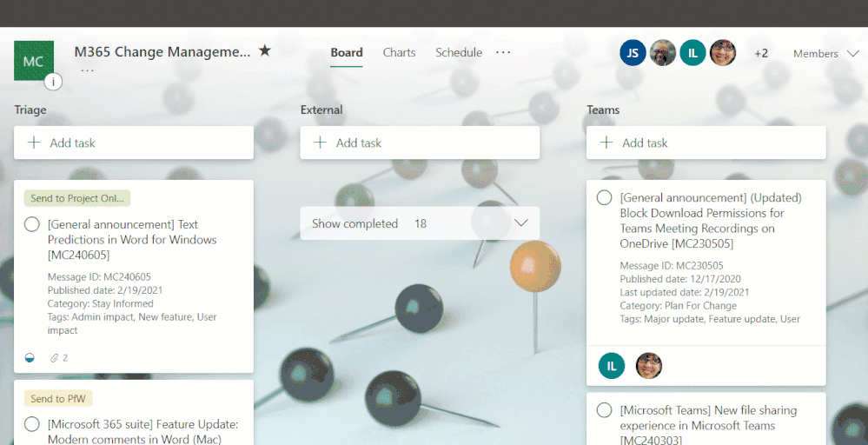868x445 pixels.
Task: Switch to the Charts tab
Action: (399, 52)
